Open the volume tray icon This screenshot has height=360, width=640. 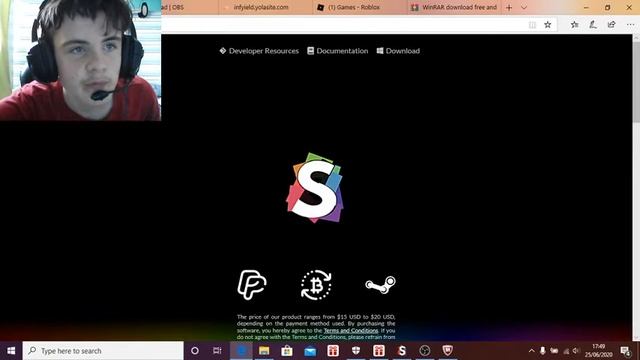(x=576, y=351)
